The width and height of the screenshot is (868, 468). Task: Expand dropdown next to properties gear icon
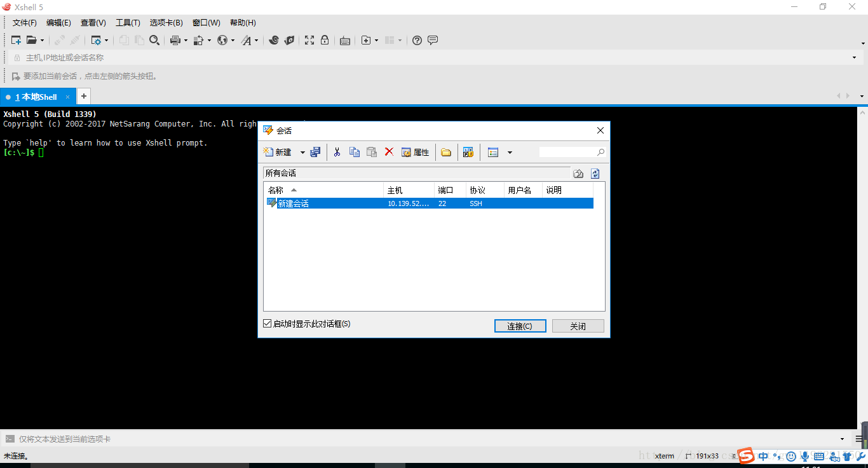click(106, 40)
